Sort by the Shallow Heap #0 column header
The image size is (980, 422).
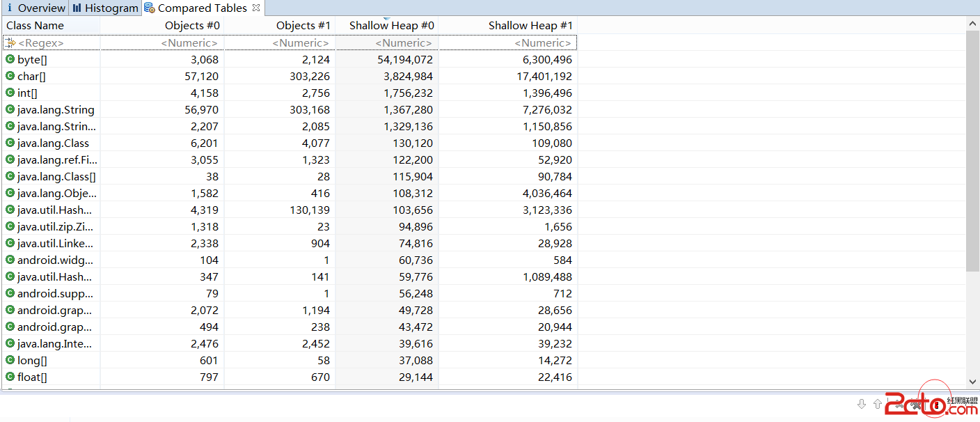pos(391,26)
